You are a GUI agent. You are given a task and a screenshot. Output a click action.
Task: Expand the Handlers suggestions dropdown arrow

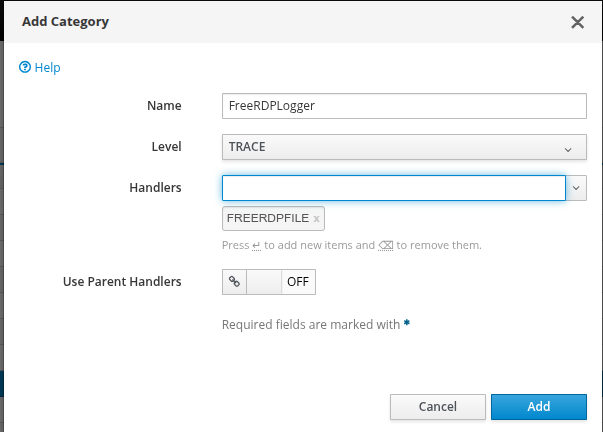pyautogui.click(x=577, y=188)
